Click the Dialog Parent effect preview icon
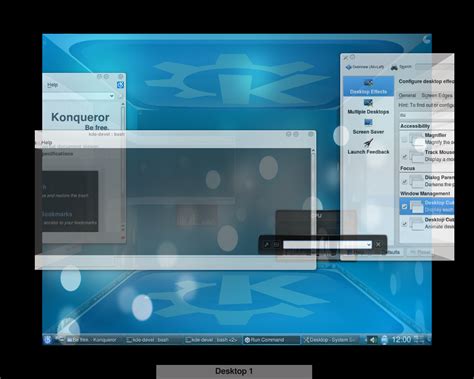This screenshot has width=474, height=379. pyautogui.click(x=416, y=181)
